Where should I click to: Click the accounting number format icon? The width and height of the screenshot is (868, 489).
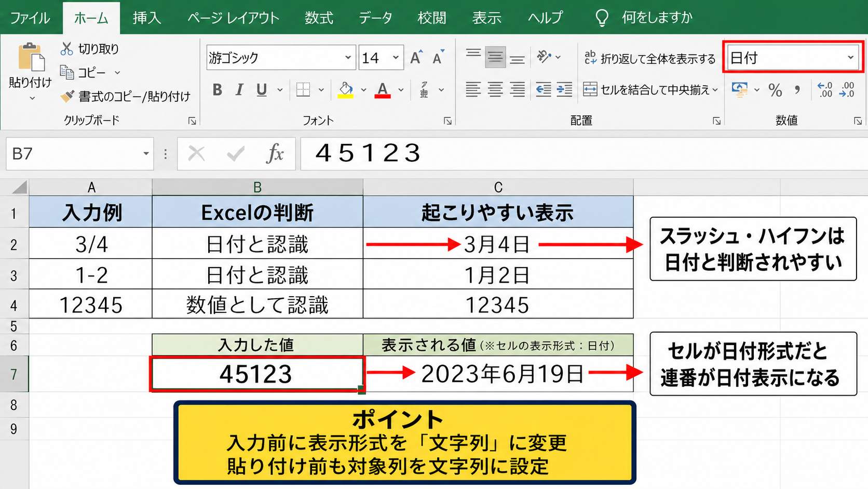click(740, 90)
